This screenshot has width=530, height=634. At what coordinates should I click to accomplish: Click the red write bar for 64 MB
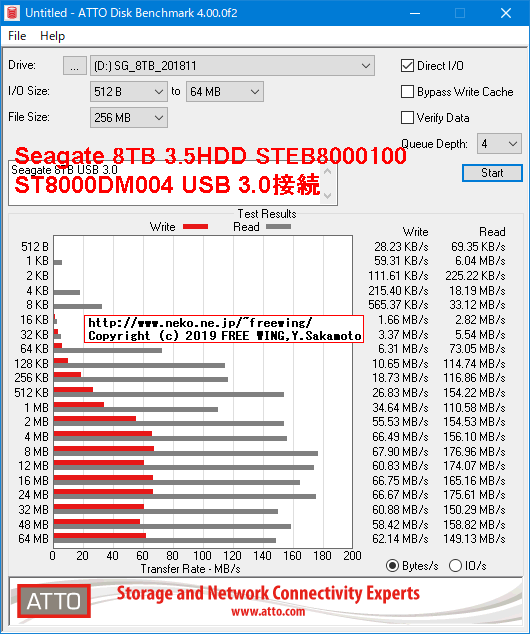click(x=100, y=536)
